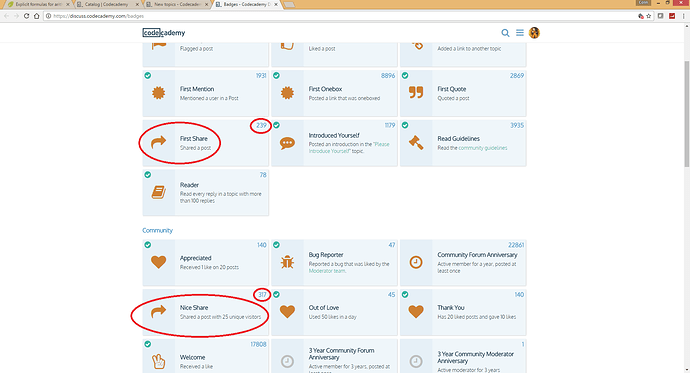Open the Read Guidelines badge title

coord(459,139)
